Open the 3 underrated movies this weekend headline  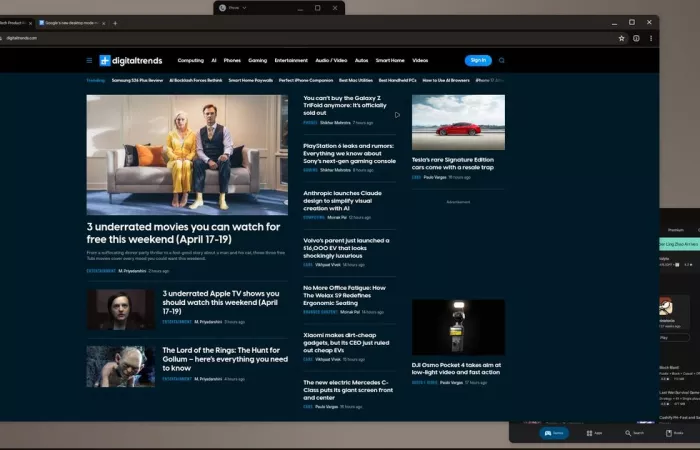click(183, 233)
